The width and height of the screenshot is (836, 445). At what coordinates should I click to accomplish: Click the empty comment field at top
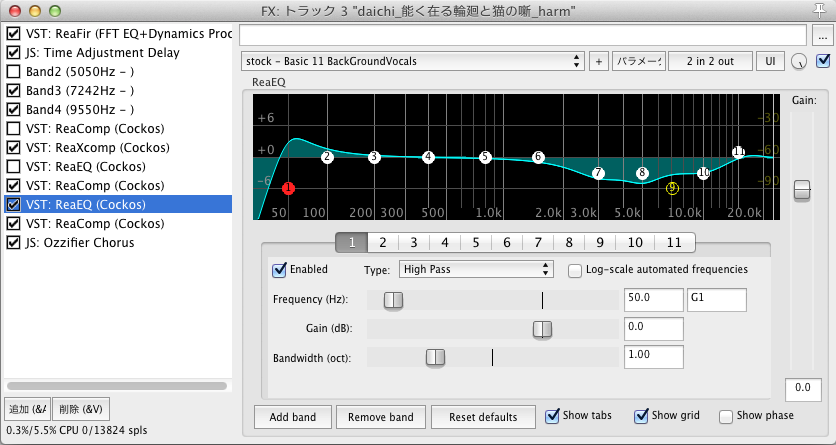[x=522, y=36]
